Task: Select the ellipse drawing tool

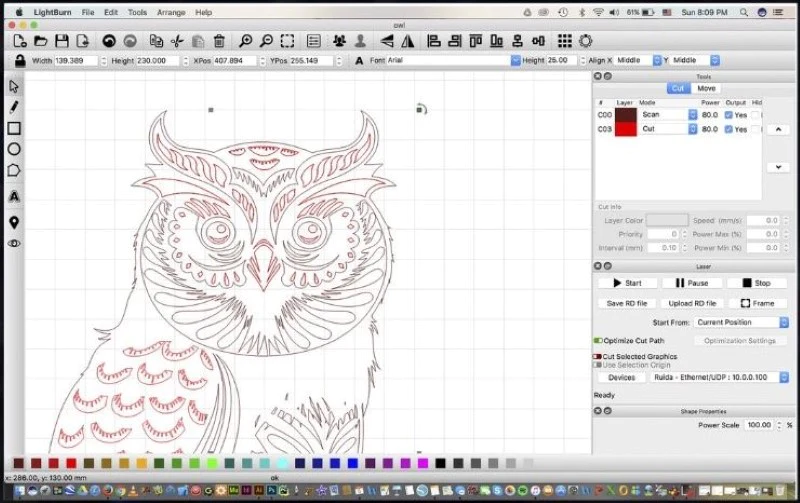Action: pyautogui.click(x=14, y=149)
